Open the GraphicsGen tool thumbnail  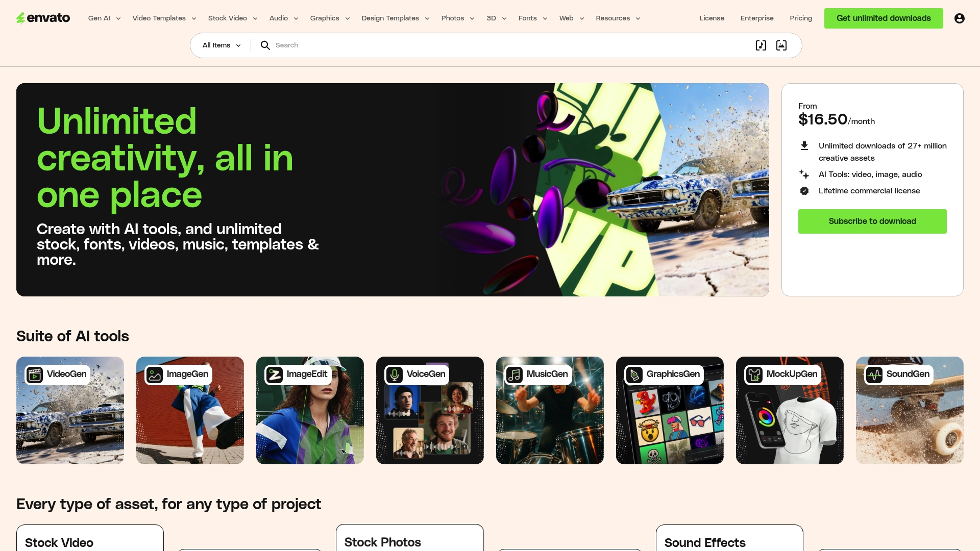(x=670, y=410)
